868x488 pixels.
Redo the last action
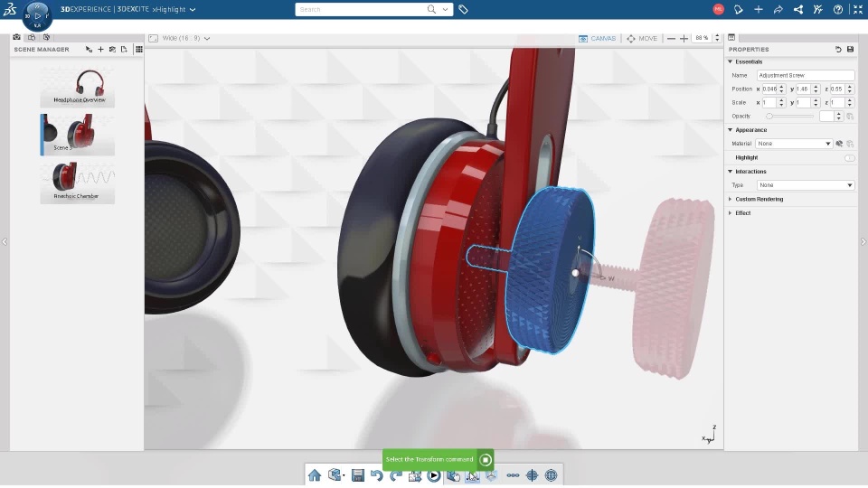click(x=396, y=475)
